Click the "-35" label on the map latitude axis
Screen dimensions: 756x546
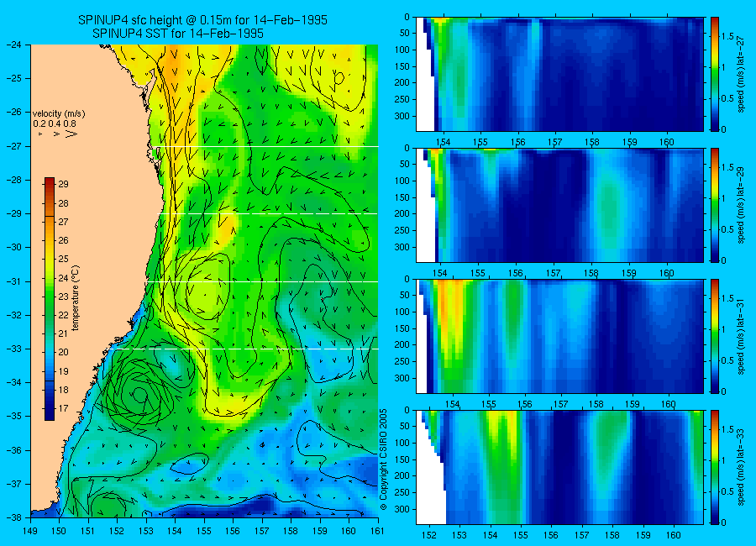click(x=14, y=416)
